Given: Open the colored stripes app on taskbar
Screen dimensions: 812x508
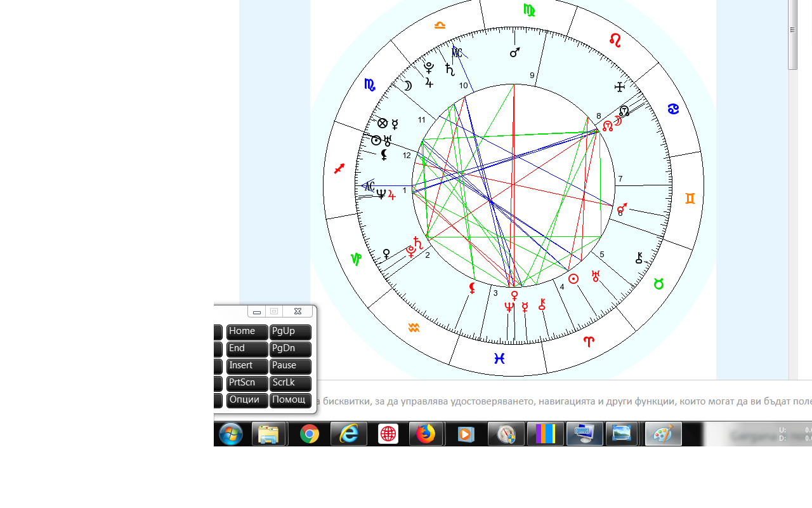Looking at the screenshot, I should point(546,434).
